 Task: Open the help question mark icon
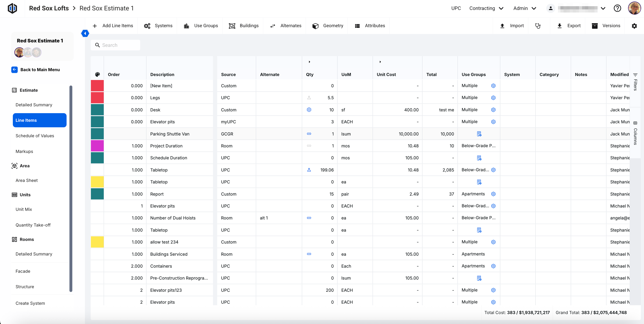click(x=617, y=8)
